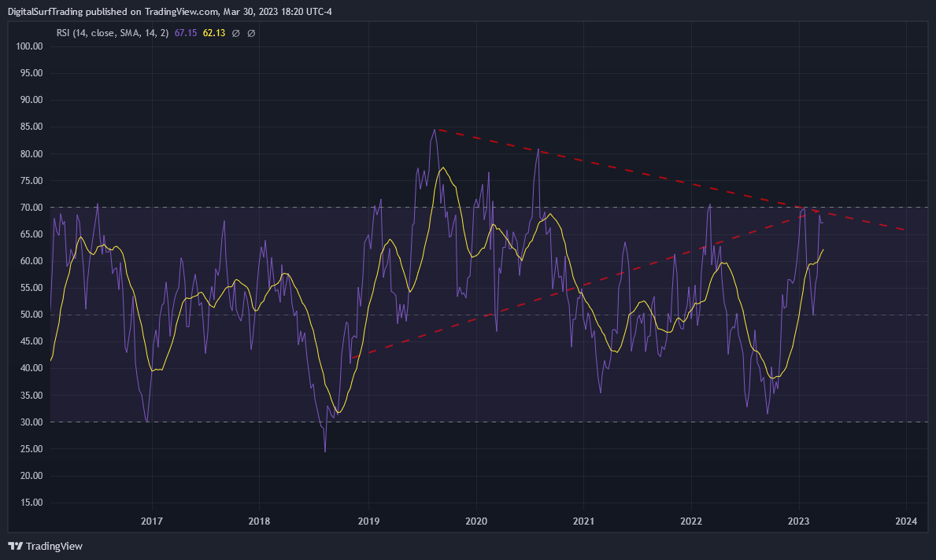Click the last null symbol in RSI legend
Viewport: 936px width, 560px height.
tap(251, 33)
